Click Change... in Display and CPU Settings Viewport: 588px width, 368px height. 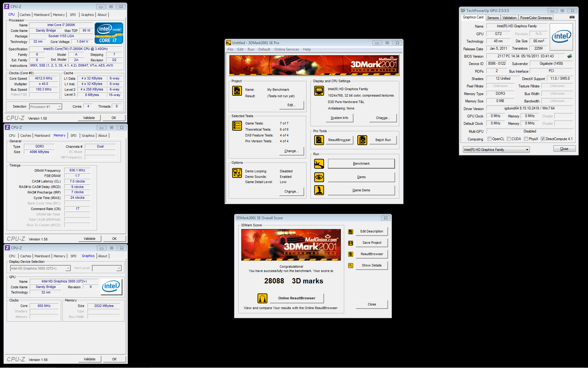(383, 118)
